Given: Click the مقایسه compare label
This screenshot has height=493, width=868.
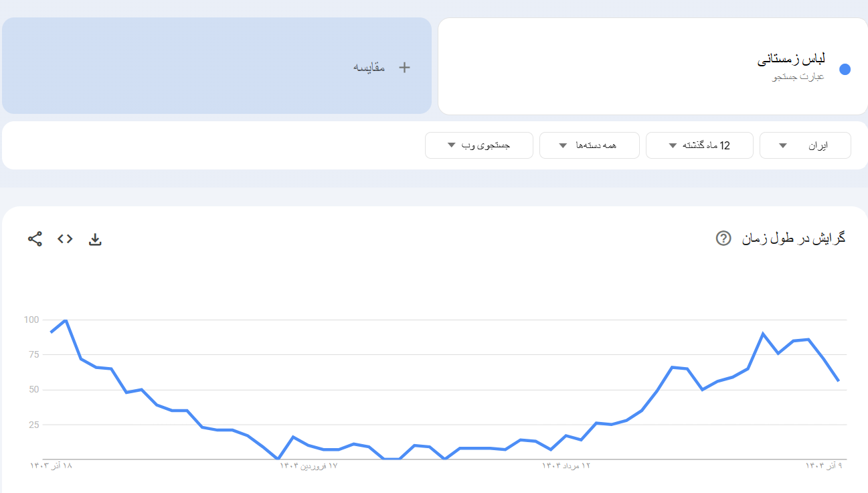Looking at the screenshot, I should (369, 67).
